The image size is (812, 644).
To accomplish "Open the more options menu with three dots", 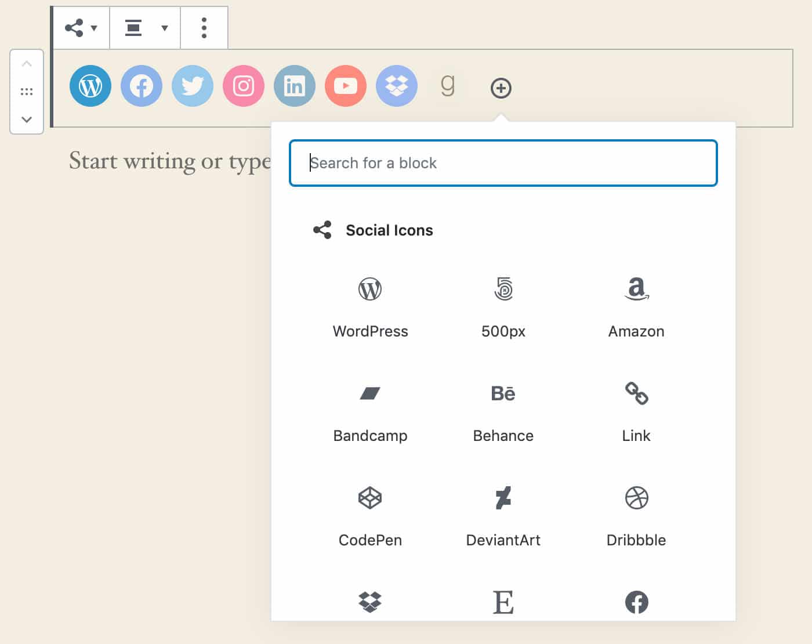I will (x=204, y=27).
